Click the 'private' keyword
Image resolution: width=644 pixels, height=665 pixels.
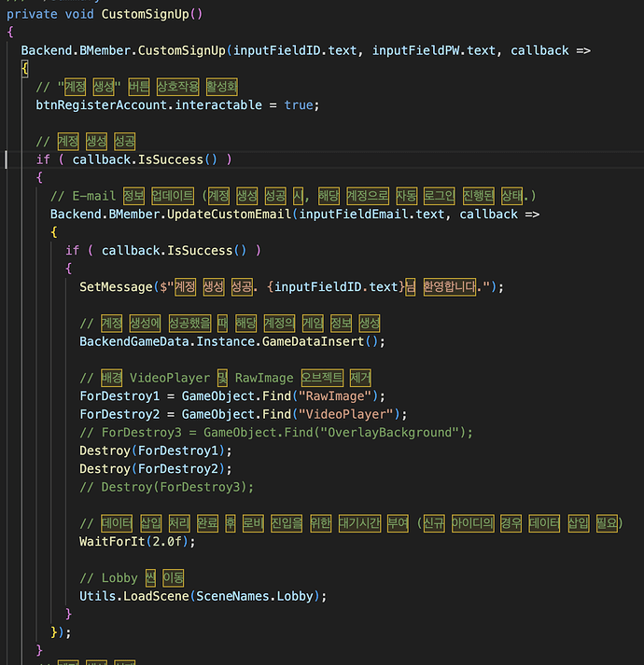click(32, 14)
